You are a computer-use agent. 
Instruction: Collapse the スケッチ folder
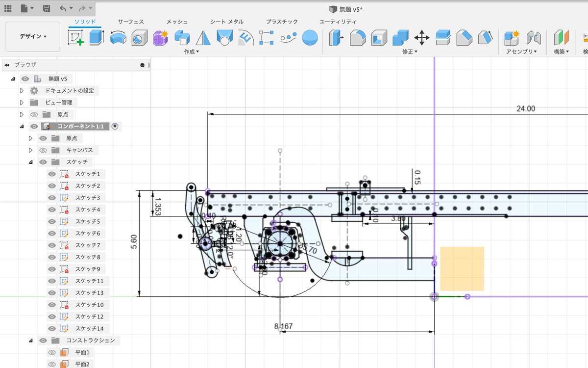tap(30, 162)
